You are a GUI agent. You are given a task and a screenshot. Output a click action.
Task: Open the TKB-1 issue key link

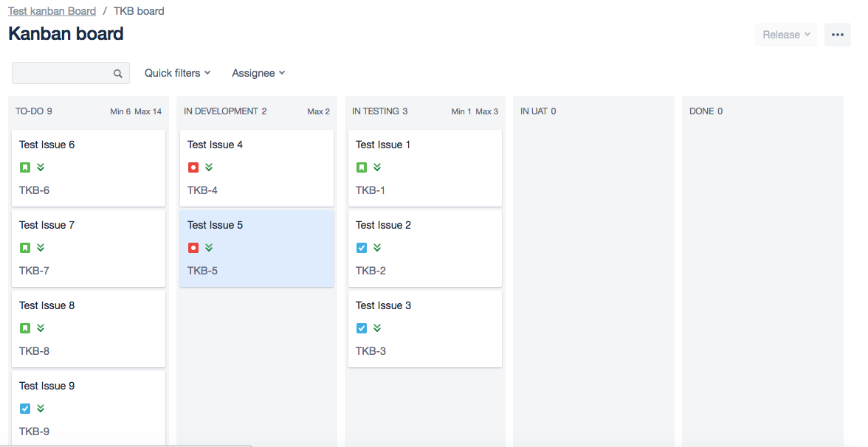[x=371, y=190]
